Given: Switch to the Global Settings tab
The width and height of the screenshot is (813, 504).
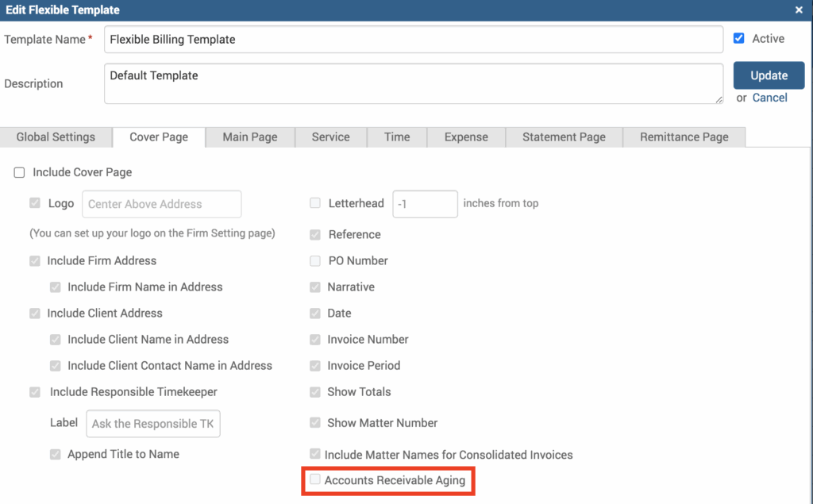Looking at the screenshot, I should tap(56, 137).
